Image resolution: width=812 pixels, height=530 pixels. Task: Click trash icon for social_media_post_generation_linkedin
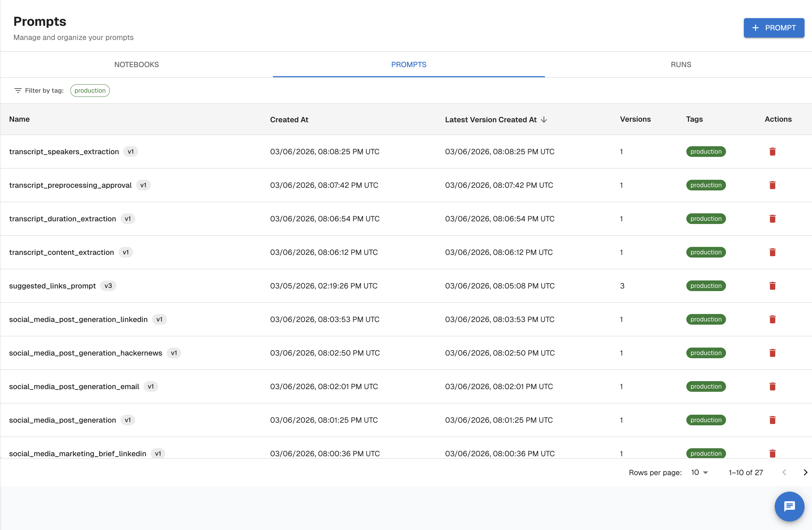(x=772, y=319)
